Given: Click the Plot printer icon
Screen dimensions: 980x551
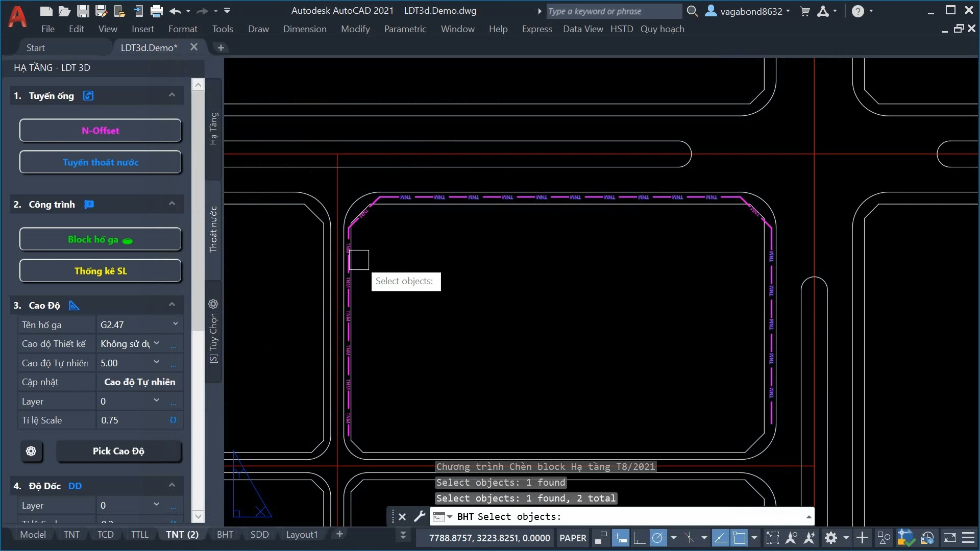Looking at the screenshot, I should coord(157,11).
